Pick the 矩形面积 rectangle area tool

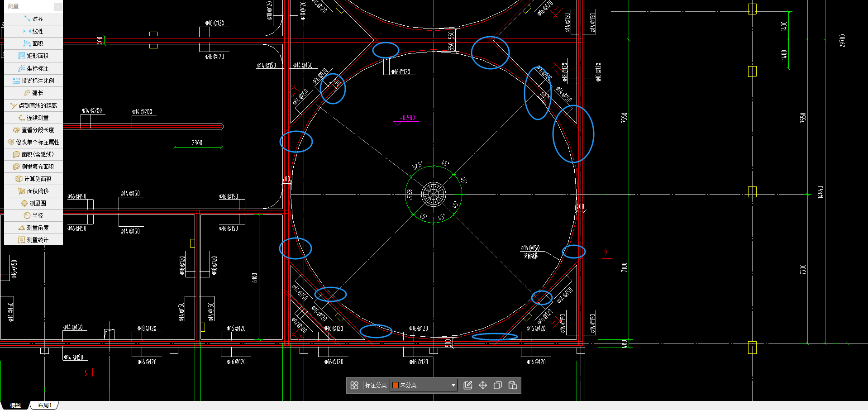pos(33,56)
